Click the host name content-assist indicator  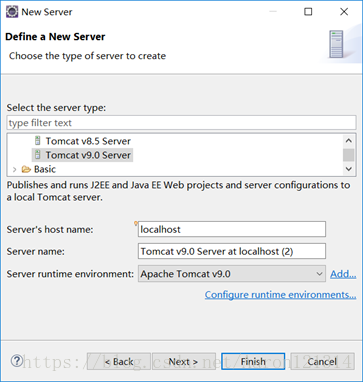(x=136, y=223)
